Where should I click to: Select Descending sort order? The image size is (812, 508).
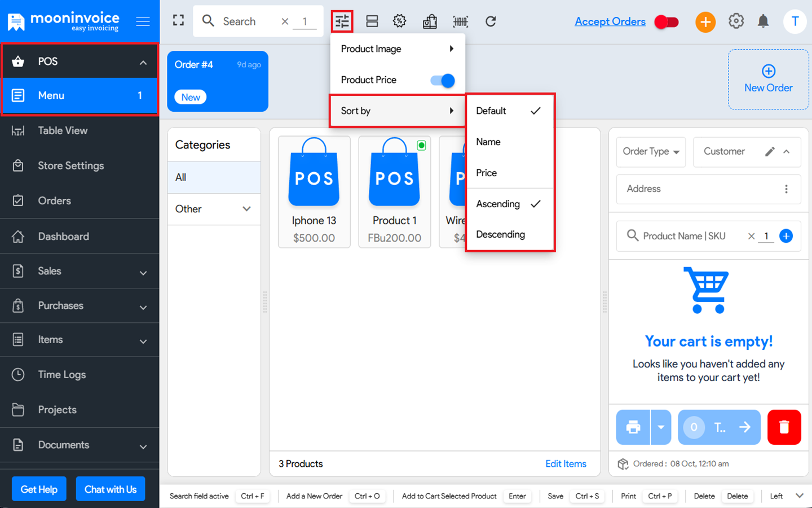500,234
